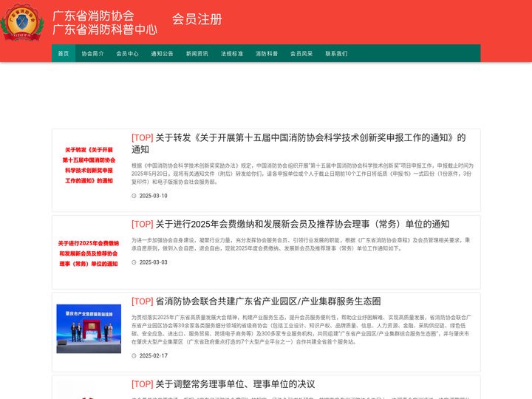Open 通知公告 navigation item
Image resolution: width=532 pixels, height=399 pixels.
(x=162, y=53)
